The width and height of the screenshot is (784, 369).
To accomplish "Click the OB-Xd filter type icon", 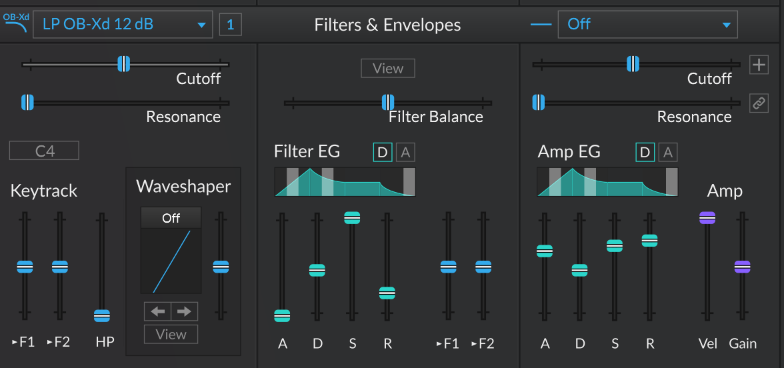I will click(16, 23).
